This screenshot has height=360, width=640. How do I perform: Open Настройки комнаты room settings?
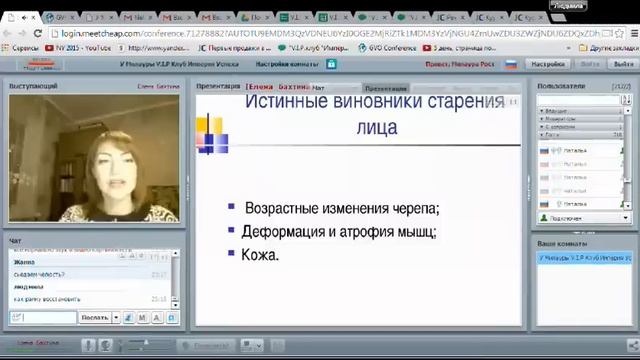click(287, 64)
